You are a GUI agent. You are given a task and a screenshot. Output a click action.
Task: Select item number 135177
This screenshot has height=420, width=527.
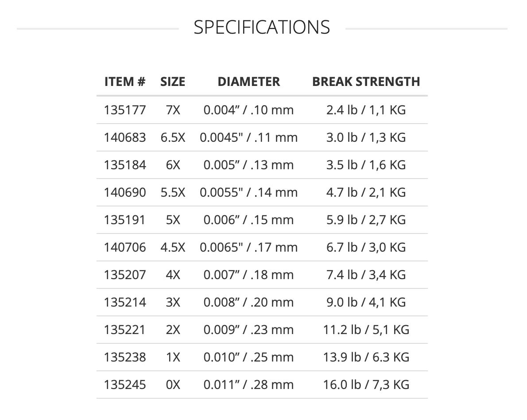(125, 110)
